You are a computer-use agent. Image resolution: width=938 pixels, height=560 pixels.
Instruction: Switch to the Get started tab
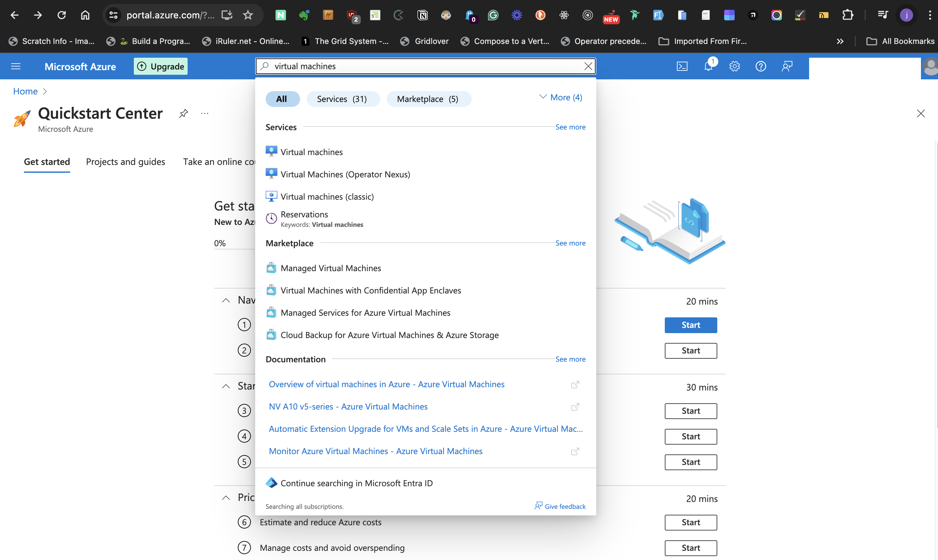[47, 162]
